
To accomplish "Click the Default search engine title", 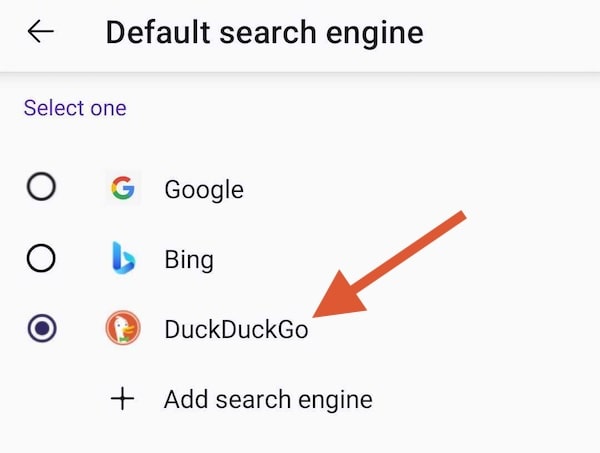I will pos(264,34).
